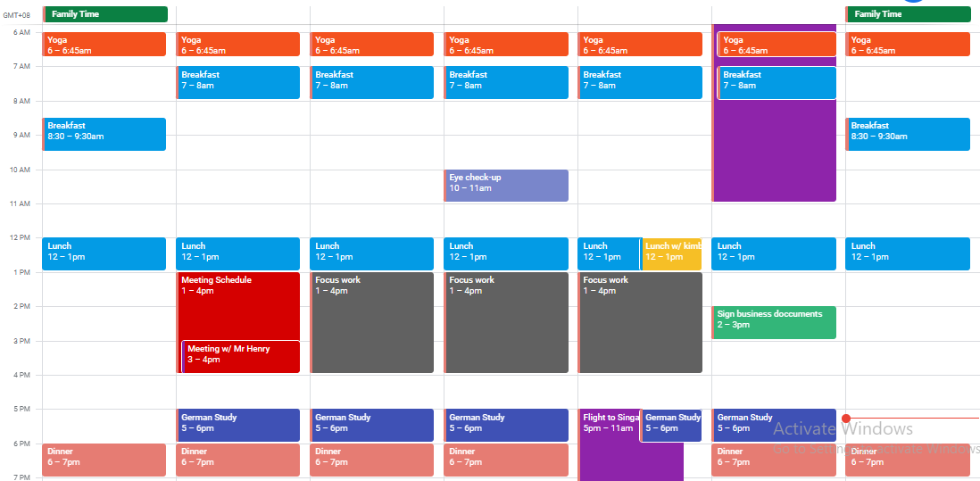
Task: Open Focus work event above Flight to Singapore
Action: (x=640, y=321)
